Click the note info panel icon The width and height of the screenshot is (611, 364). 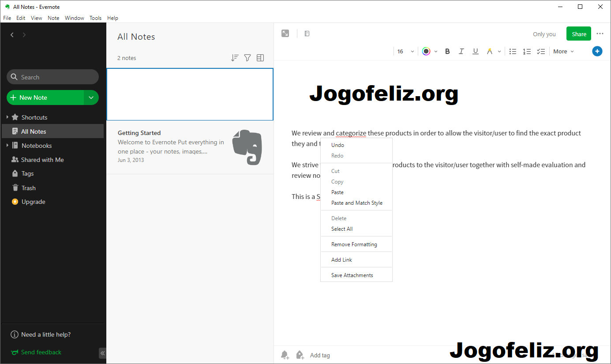(x=307, y=34)
